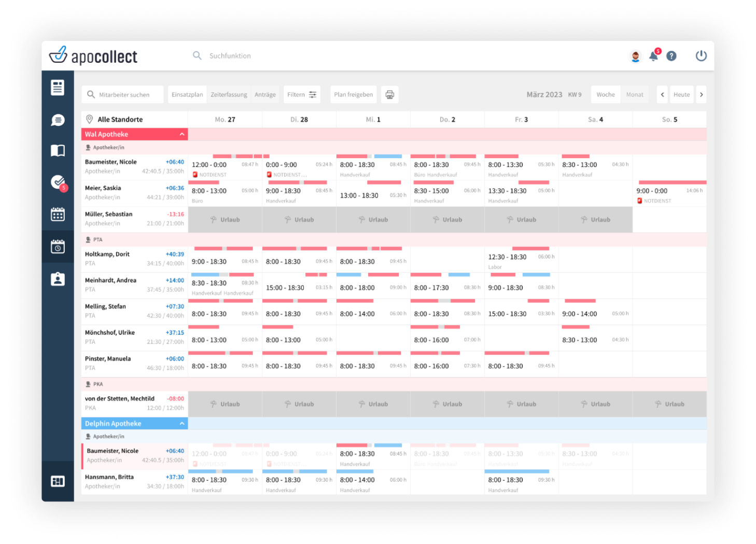
Task: Click the Mitarbeiter suchen search field
Action: [x=123, y=94]
